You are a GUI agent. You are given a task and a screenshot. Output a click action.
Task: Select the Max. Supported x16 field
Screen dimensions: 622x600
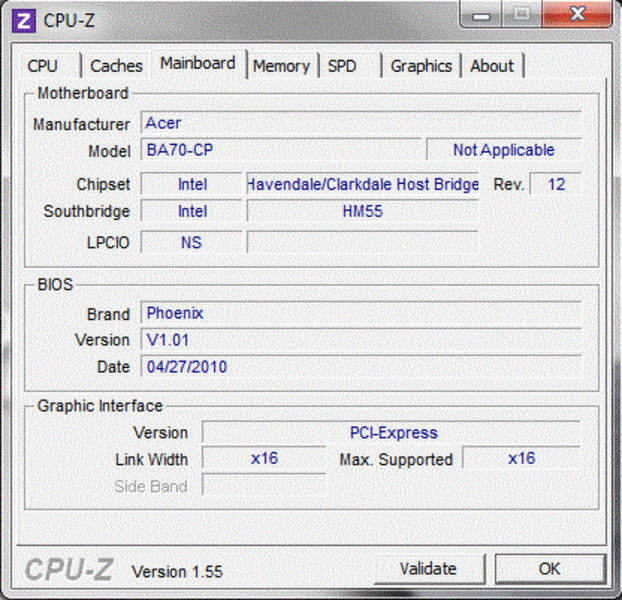pos(522,459)
